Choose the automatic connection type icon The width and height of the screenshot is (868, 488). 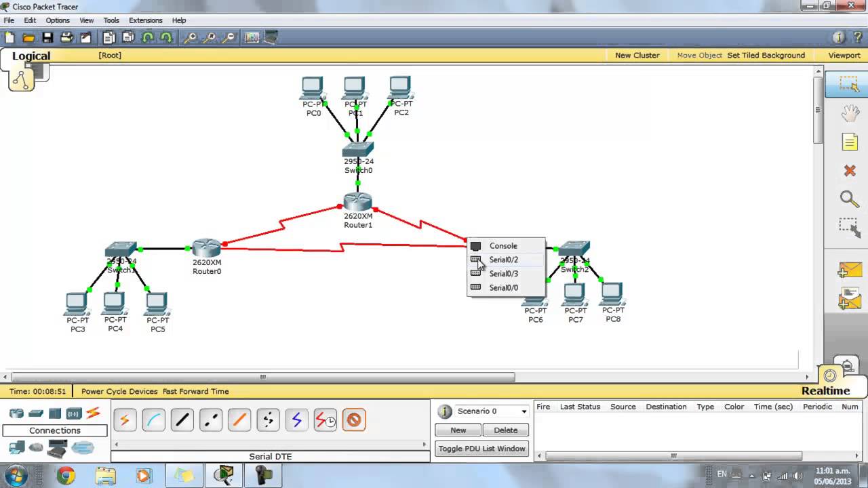pyautogui.click(x=125, y=420)
